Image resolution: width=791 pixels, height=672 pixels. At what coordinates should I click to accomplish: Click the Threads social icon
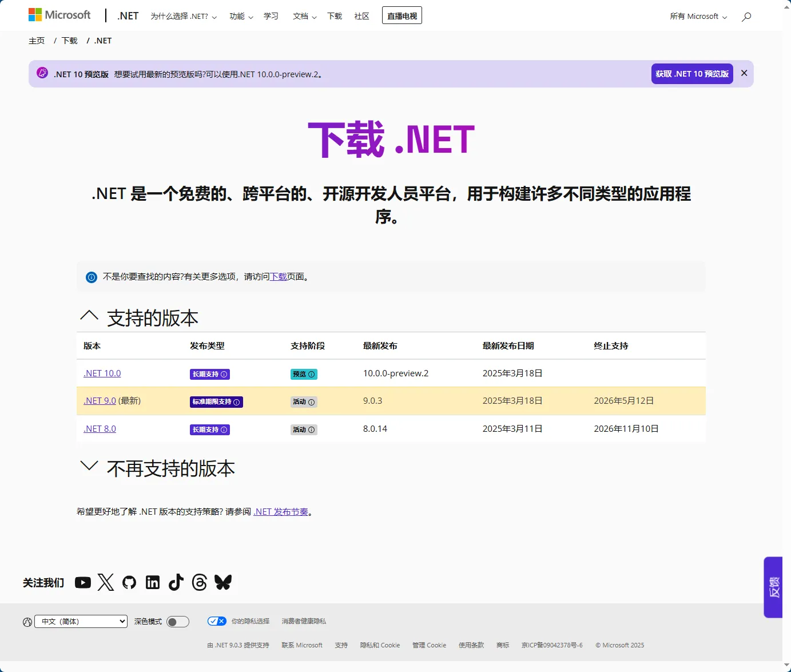pos(199,582)
